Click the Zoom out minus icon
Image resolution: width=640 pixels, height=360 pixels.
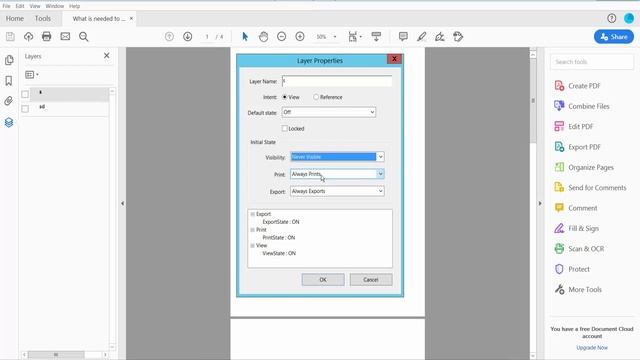[x=282, y=37]
